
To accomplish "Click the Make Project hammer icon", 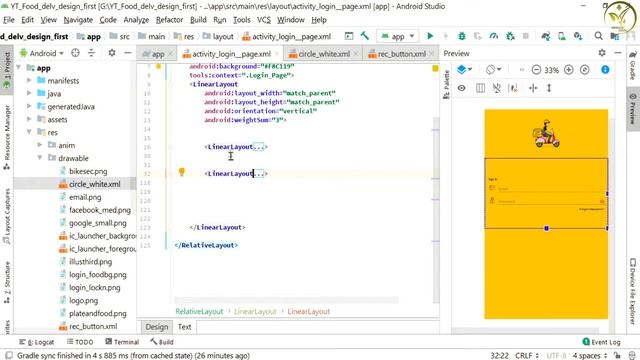I will click(364, 36).
